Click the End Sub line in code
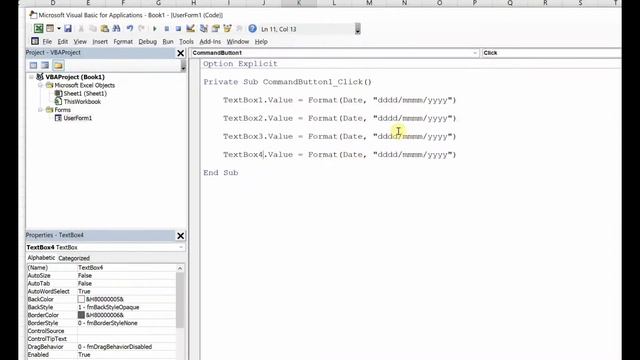The width and height of the screenshot is (640, 360). pos(221,173)
